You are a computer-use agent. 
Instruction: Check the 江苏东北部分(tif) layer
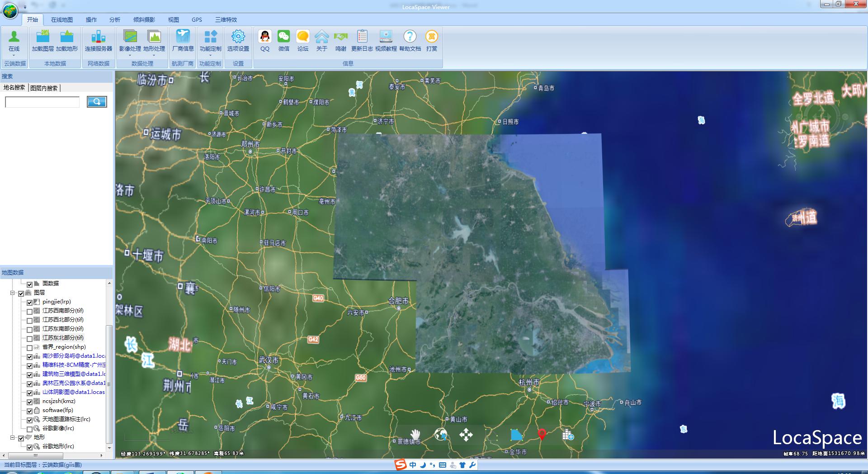coord(30,338)
